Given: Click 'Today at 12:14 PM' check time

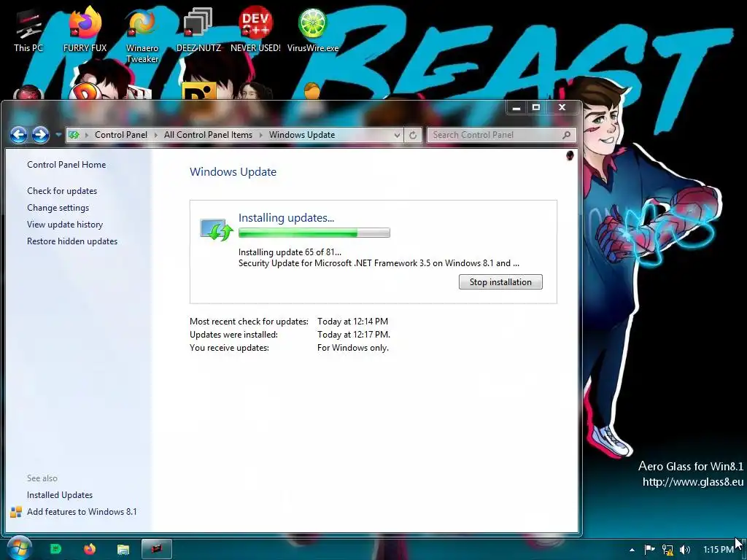Looking at the screenshot, I should pyautogui.click(x=352, y=322).
